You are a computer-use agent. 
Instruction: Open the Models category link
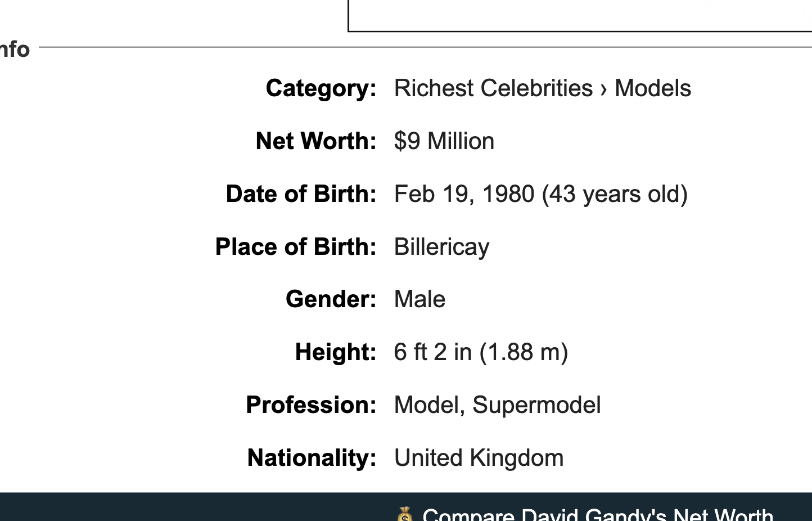pyautogui.click(x=653, y=88)
